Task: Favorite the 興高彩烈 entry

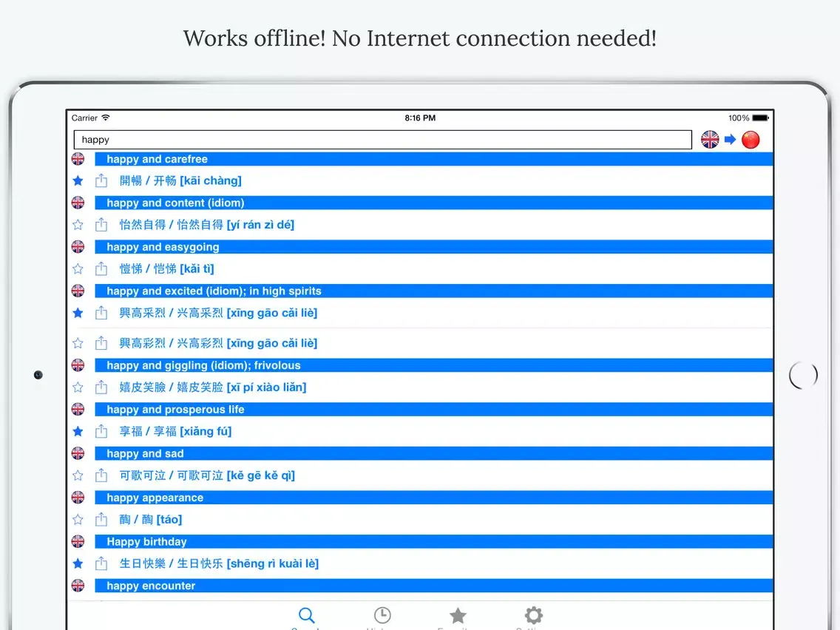Action: [78, 343]
